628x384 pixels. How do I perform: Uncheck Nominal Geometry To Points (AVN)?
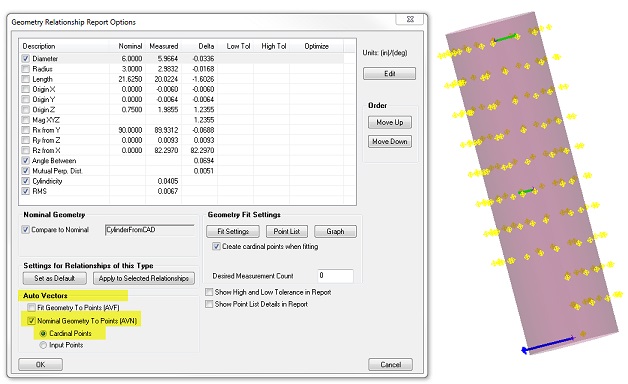(x=31, y=321)
